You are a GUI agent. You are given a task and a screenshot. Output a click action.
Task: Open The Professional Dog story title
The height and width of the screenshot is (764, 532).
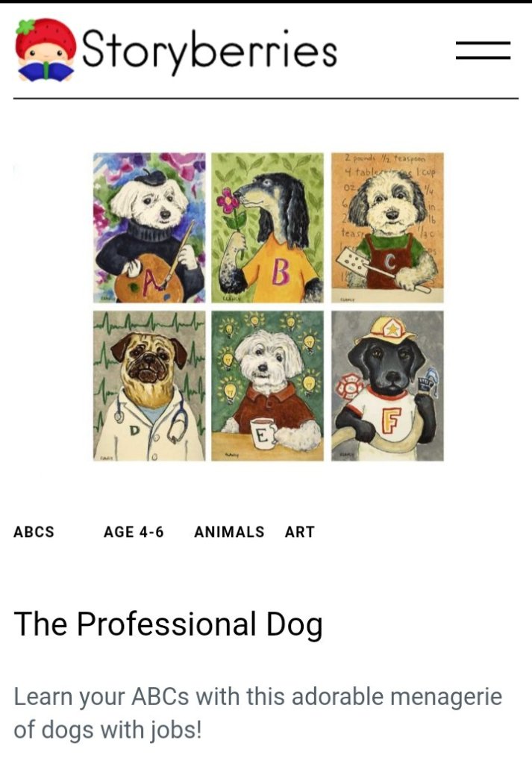point(169,624)
